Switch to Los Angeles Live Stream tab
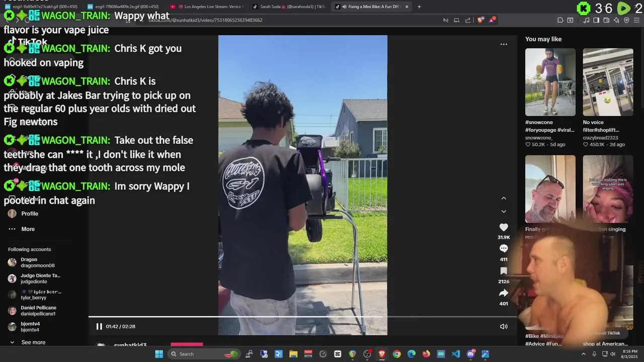 207,7
